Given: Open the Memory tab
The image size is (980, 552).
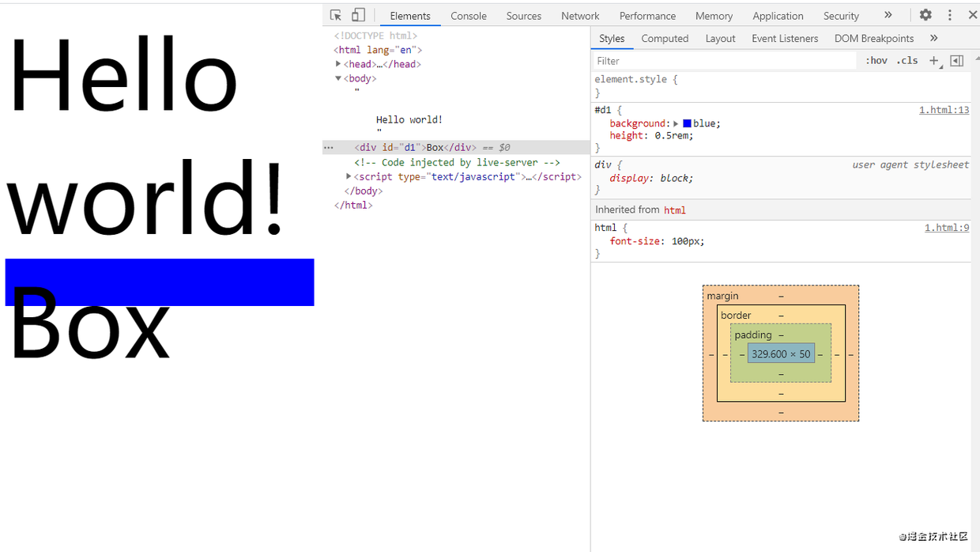Looking at the screenshot, I should pos(714,16).
